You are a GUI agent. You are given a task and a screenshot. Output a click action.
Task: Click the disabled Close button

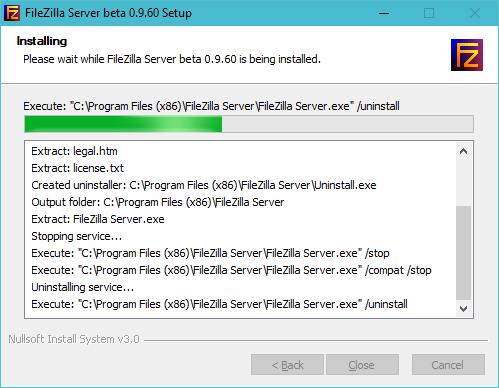coord(362,365)
